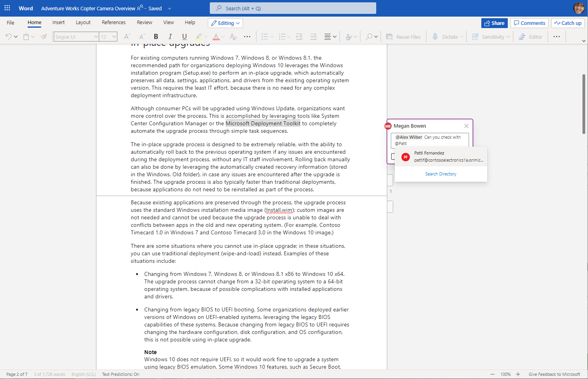
Task: Open more font options ellipsis
Action: pyautogui.click(x=247, y=37)
